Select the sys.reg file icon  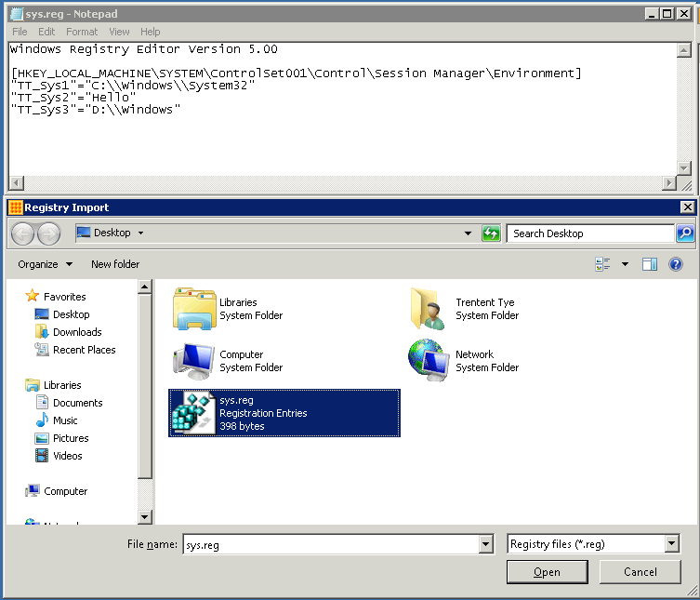(193, 412)
